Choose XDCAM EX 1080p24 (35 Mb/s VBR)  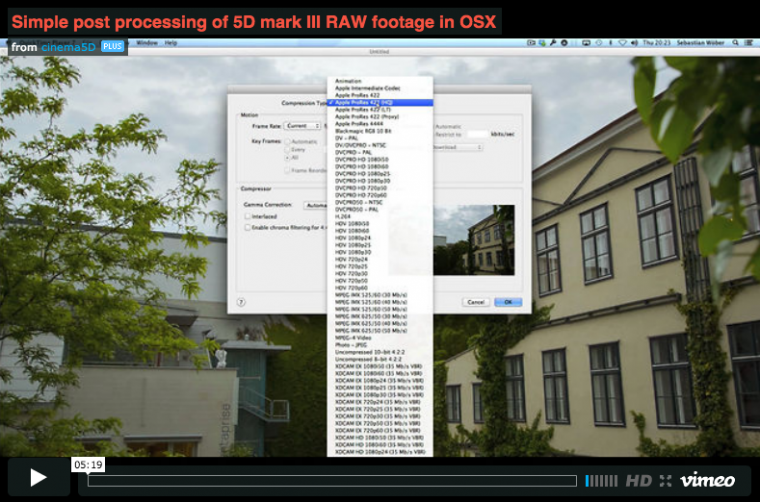pyautogui.click(x=380, y=380)
